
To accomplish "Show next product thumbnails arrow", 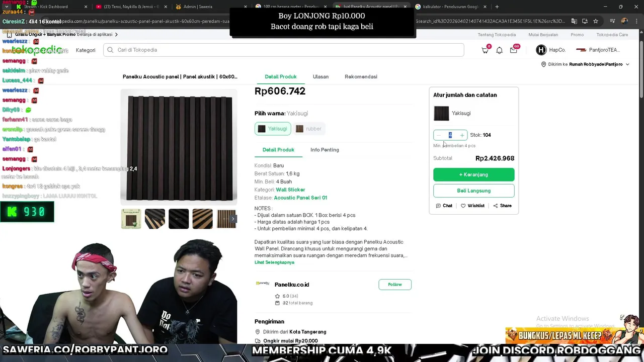I will pos(233,219).
